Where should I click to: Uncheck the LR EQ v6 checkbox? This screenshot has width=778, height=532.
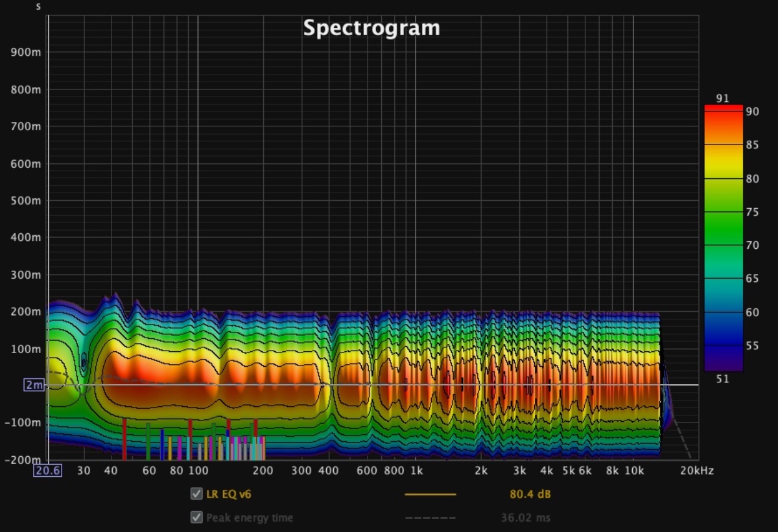click(196, 494)
